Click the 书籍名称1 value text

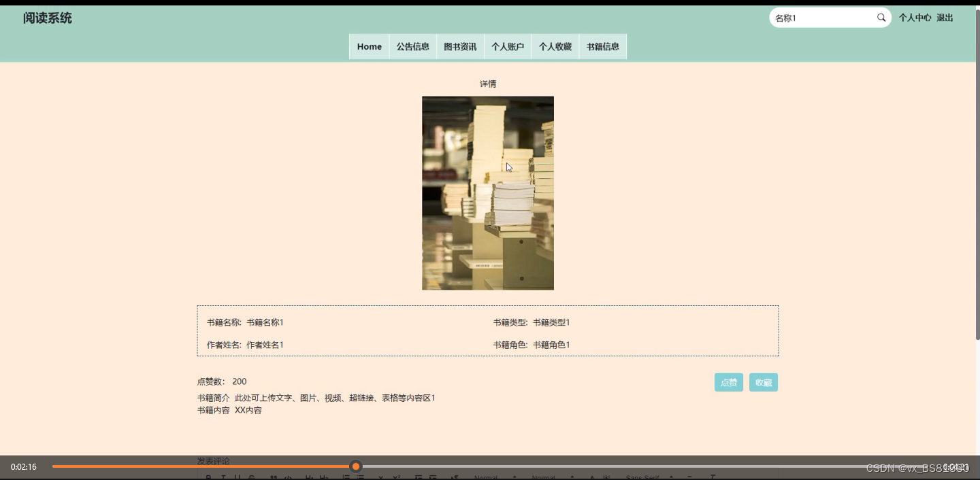pos(265,322)
